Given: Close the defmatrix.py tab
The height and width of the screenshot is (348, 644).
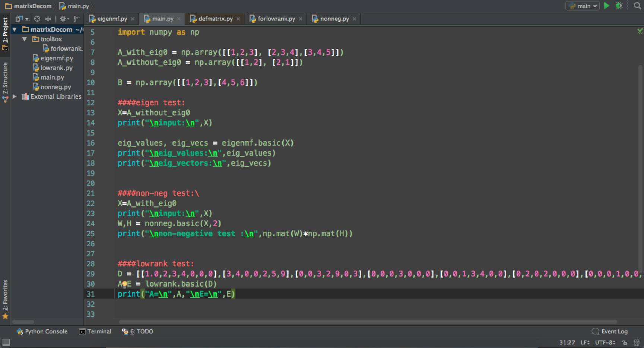Looking at the screenshot, I should point(238,19).
